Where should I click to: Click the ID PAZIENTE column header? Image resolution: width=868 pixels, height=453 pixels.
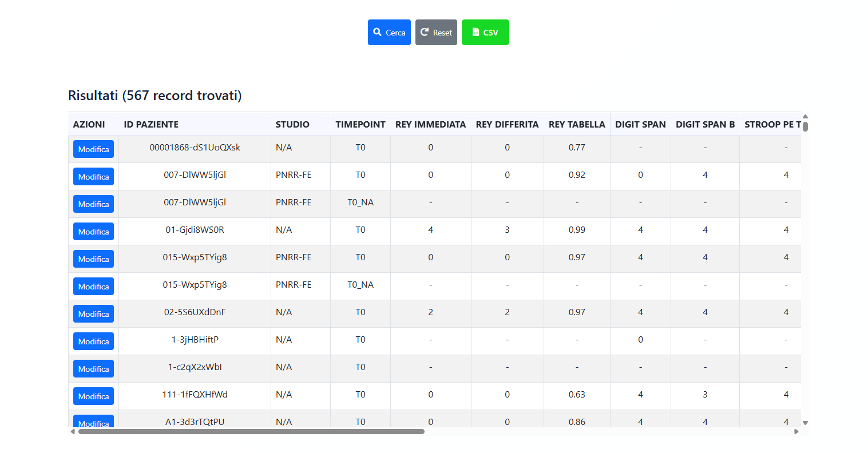(151, 124)
